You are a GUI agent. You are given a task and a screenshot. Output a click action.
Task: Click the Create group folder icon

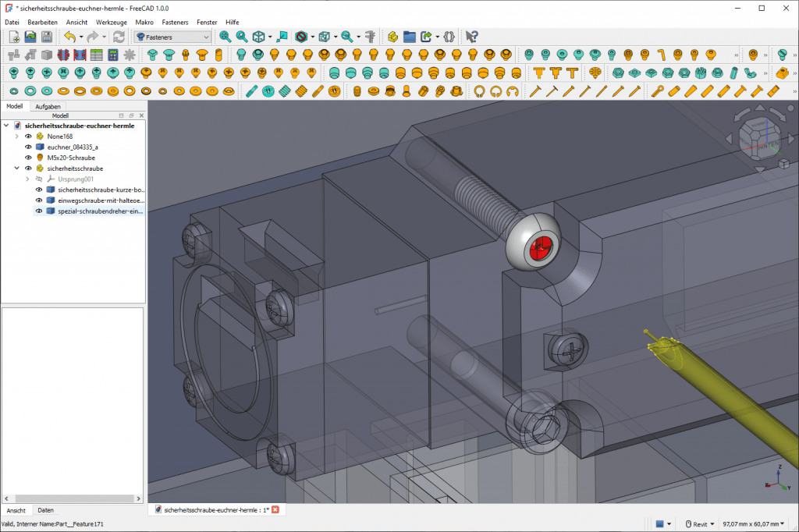410,37
